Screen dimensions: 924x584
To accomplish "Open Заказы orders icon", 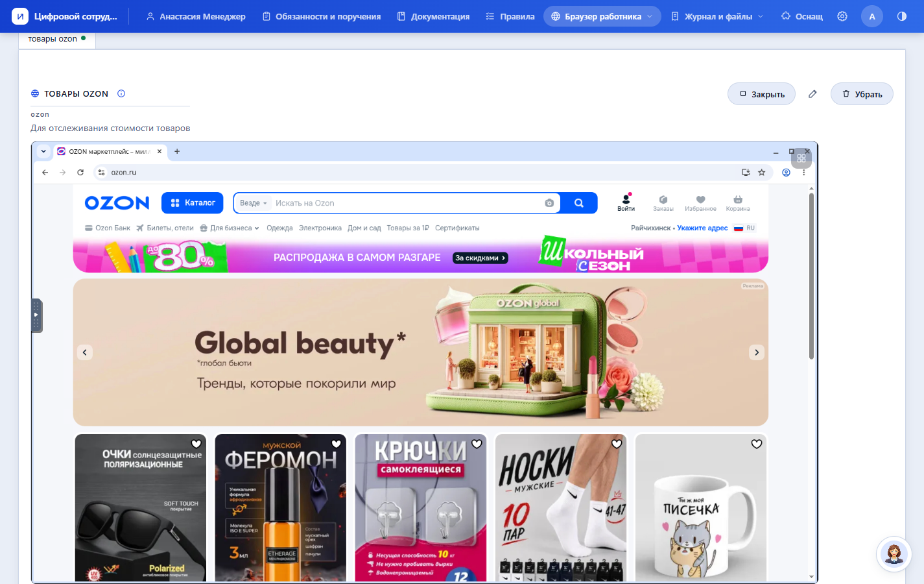I will 663,203.
